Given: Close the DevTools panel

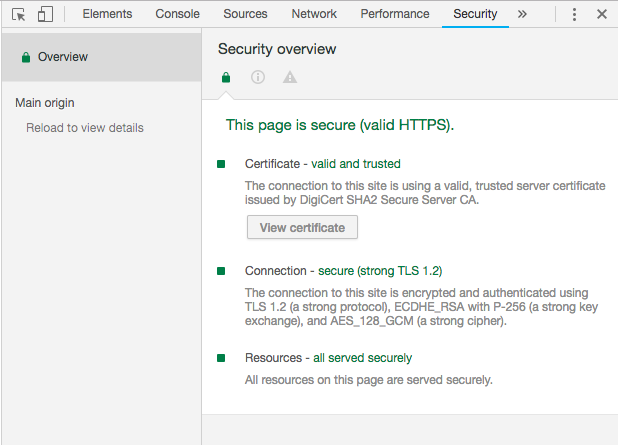Looking at the screenshot, I should tap(601, 14).
